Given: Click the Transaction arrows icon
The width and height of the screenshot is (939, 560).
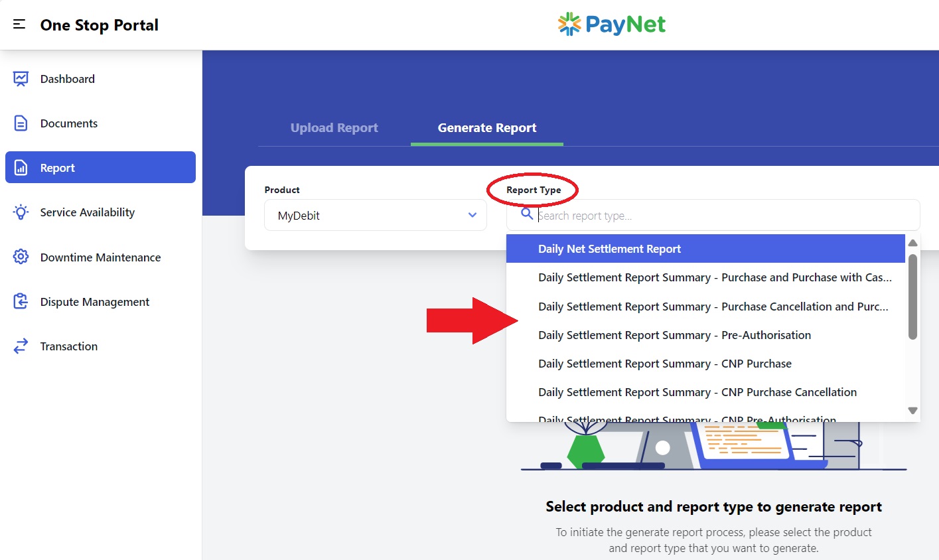Looking at the screenshot, I should click(x=21, y=346).
